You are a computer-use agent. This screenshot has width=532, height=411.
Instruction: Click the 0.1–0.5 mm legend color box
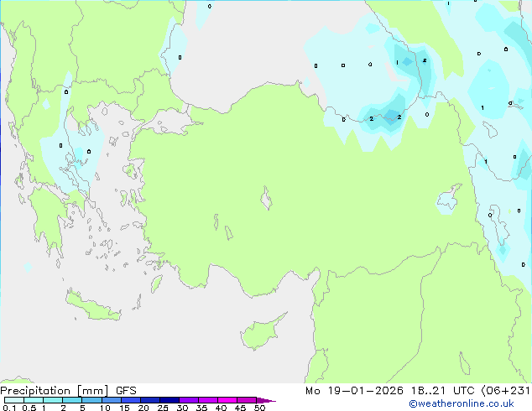click(x=14, y=400)
